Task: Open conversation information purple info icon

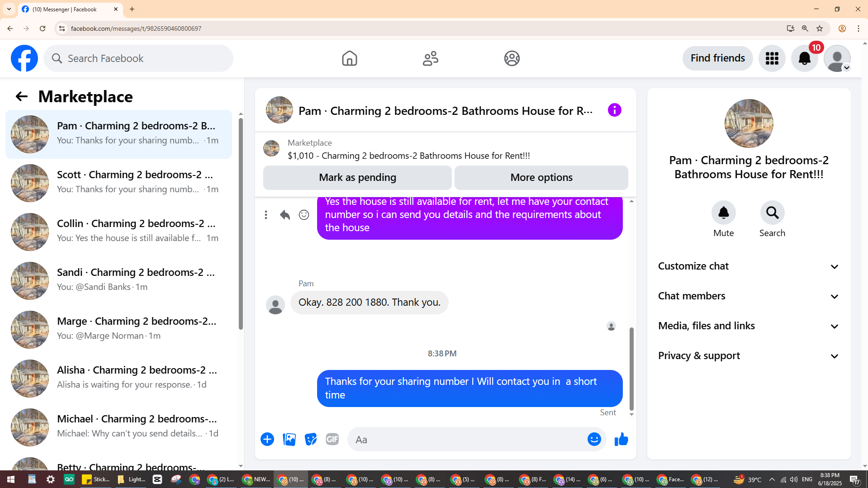Action: click(614, 110)
